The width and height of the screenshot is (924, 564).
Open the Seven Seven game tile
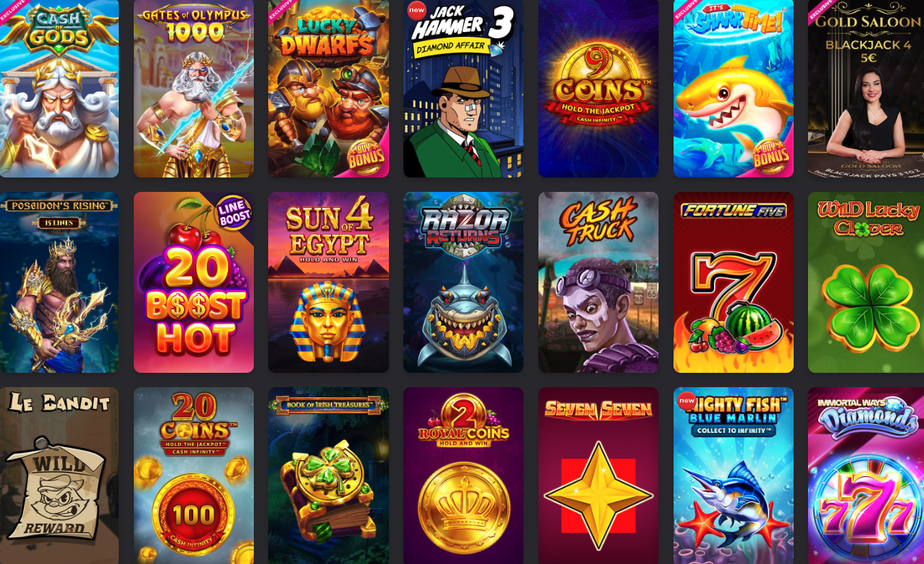598,476
